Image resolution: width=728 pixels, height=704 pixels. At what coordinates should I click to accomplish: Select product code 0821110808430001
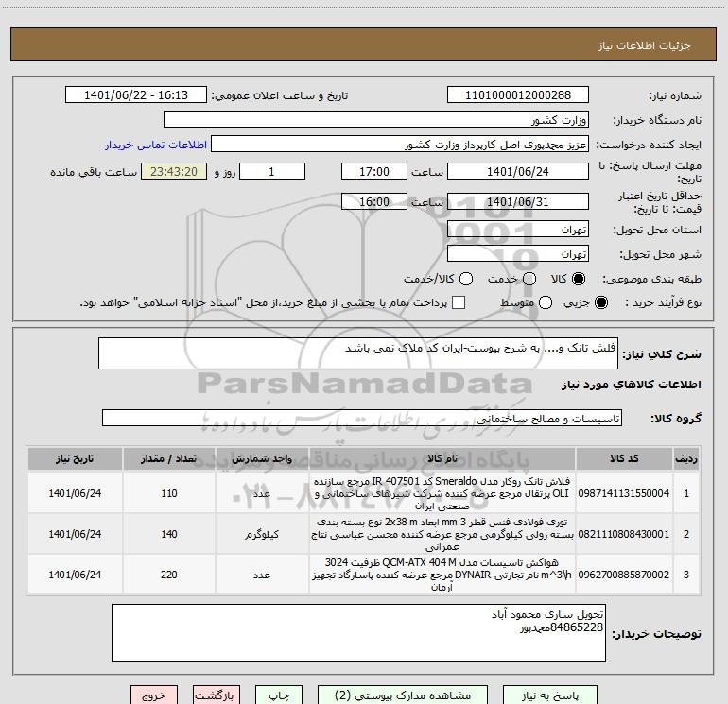tap(624, 534)
